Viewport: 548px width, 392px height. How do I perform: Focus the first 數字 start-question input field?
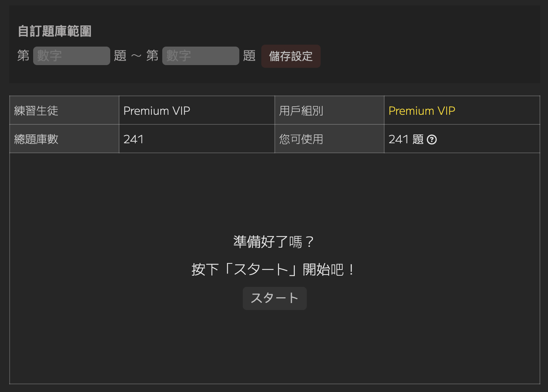pyautogui.click(x=72, y=56)
